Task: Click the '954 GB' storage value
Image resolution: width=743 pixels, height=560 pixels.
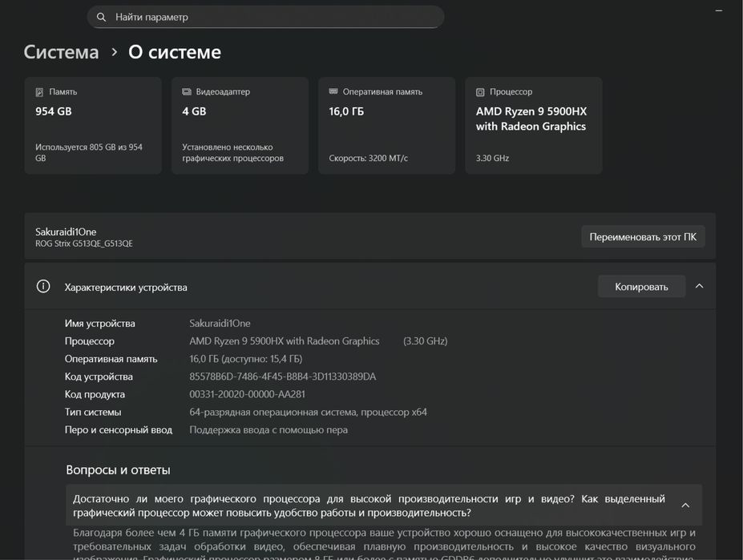Action: pyautogui.click(x=54, y=111)
